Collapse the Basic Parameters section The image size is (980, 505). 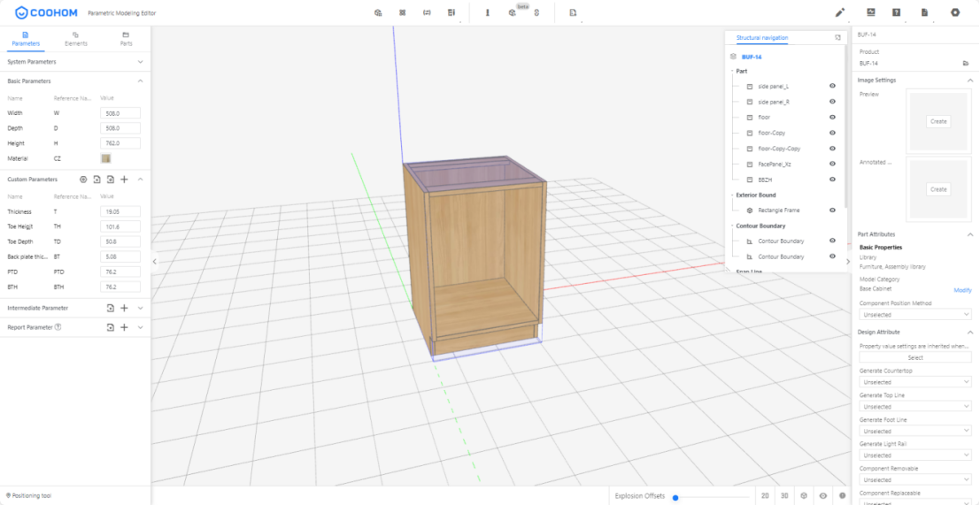[x=140, y=81]
